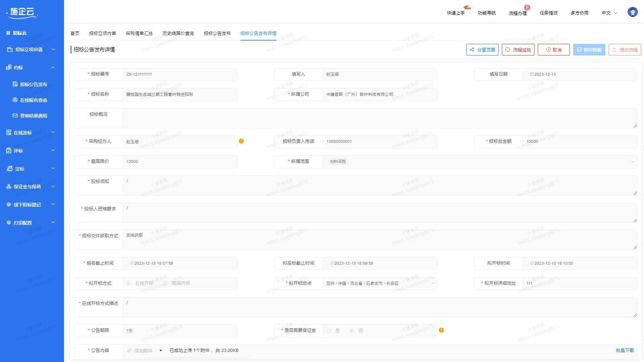Click calendar icon in 填写日期 field

(531, 74)
